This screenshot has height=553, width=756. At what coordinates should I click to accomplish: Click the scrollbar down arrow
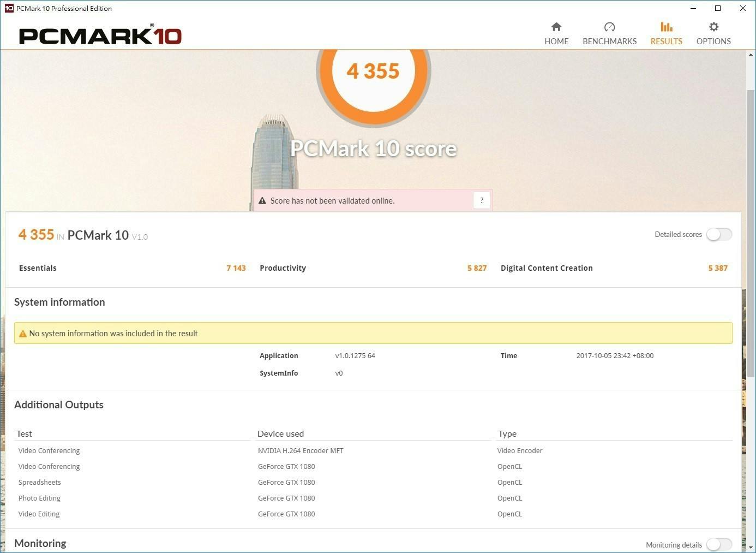coord(751,547)
